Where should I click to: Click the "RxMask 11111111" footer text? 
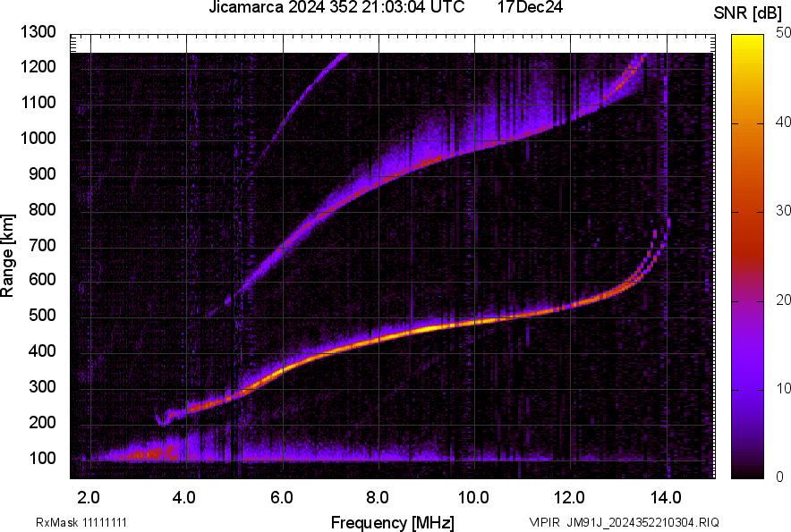coord(81,522)
